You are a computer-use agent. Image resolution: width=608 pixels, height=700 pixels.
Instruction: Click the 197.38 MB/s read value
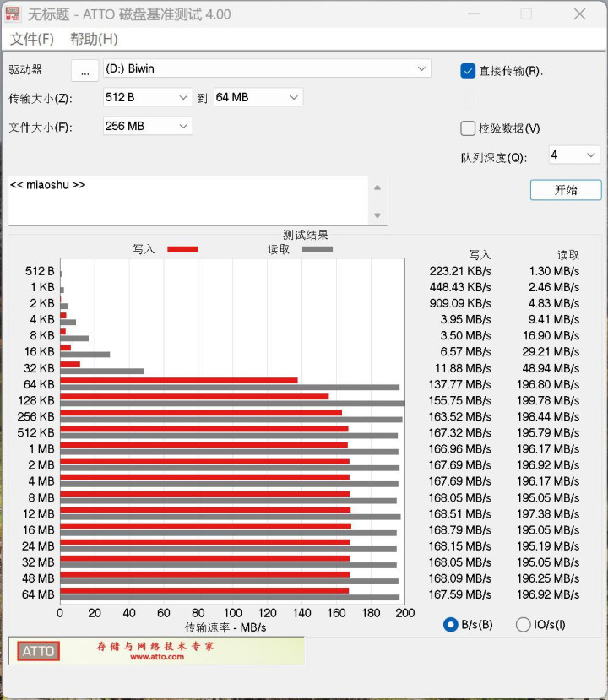(548, 514)
